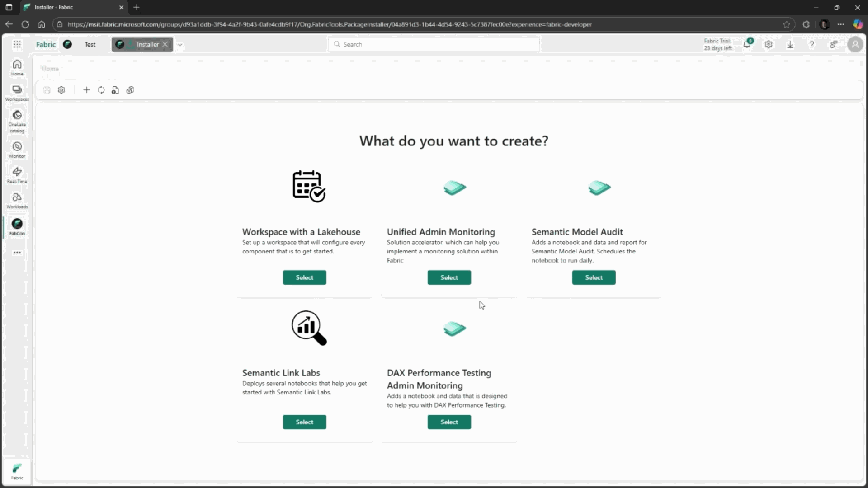This screenshot has height=488, width=868.
Task: Click the refresh icon in the workspace toolbar
Action: click(x=101, y=90)
